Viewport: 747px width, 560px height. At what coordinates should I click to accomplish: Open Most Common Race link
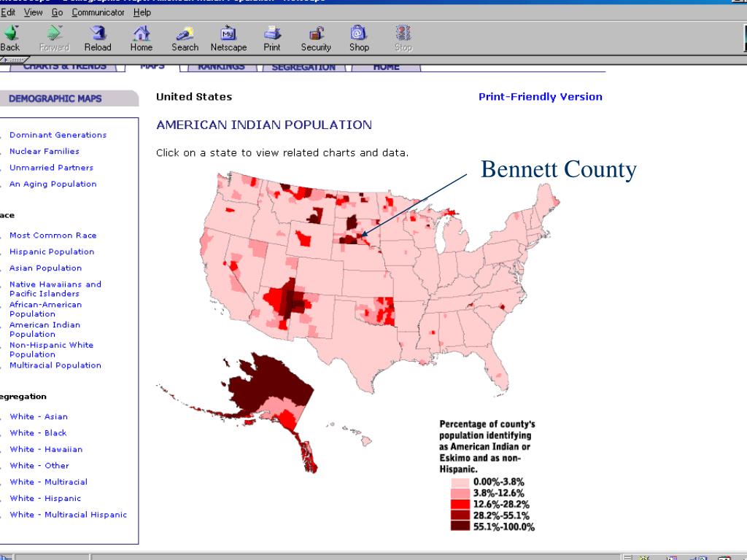pyautogui.click(x=53, y=236)
